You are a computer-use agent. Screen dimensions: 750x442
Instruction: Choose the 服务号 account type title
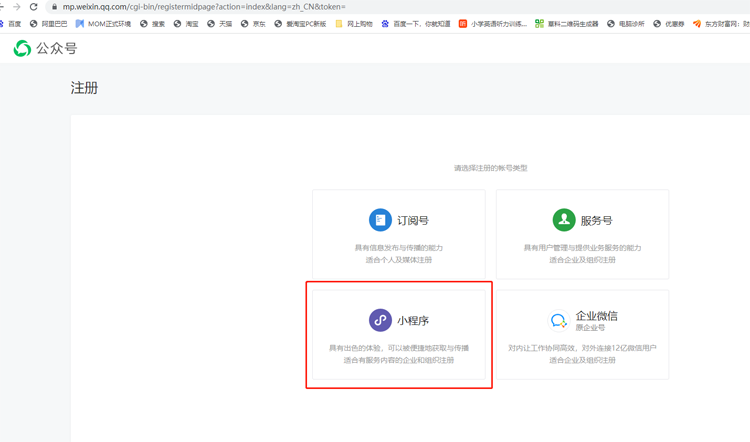pyautogui.click(x=596, y=221)
